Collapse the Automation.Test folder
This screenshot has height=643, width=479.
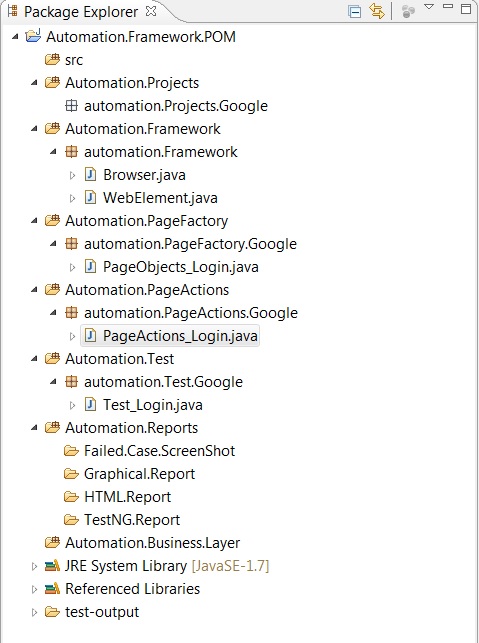(34, 358)
